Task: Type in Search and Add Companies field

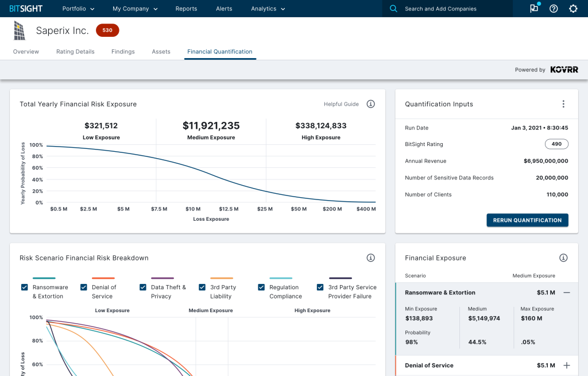Action: coord(454,9)
